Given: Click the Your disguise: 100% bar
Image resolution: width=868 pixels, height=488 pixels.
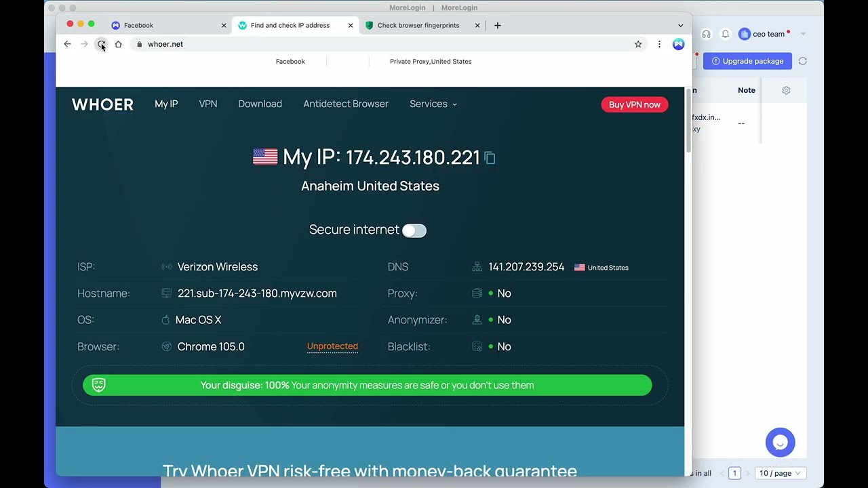Looking at the screenshot, I should pos(367,385).
